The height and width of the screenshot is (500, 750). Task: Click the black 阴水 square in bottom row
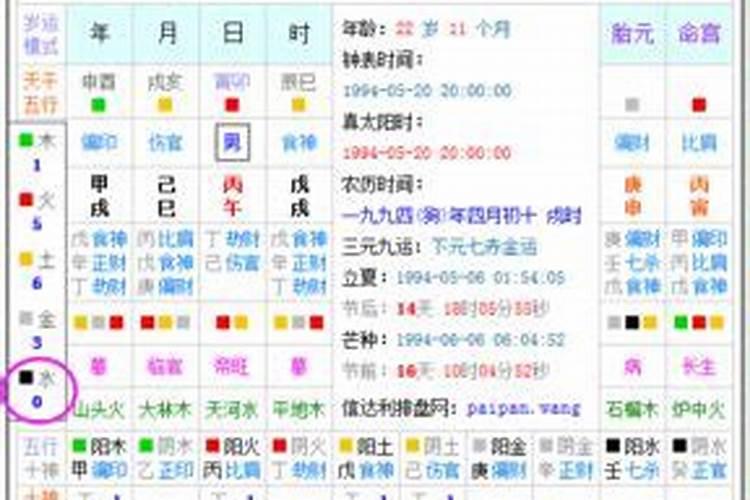point(679,446)
